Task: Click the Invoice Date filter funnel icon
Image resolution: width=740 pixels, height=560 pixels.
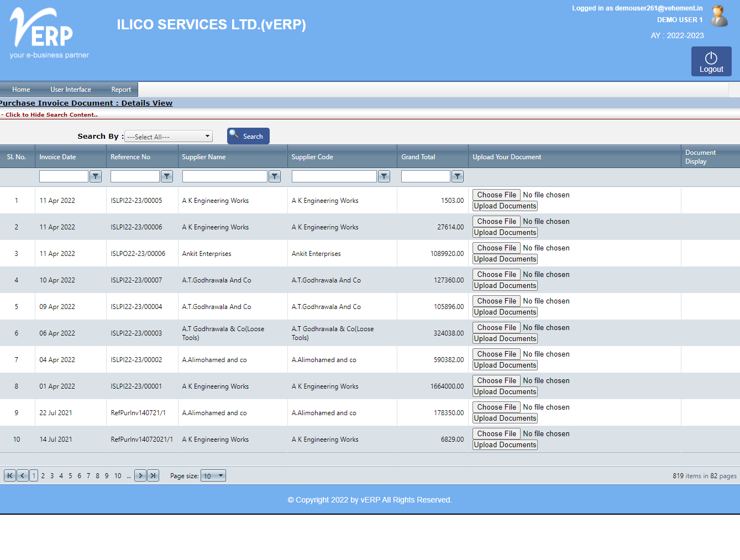Action: click(x=96, y=176)
